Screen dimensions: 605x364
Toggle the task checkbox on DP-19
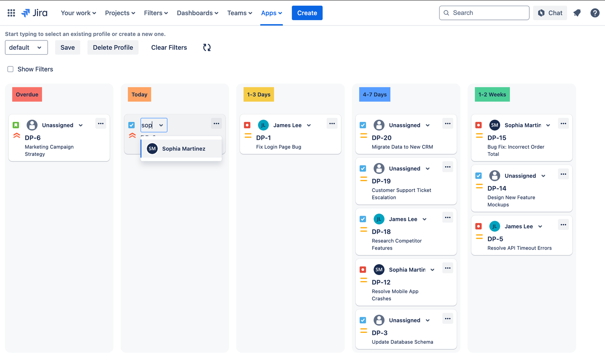pyautogui.click(x=363, y=169)
